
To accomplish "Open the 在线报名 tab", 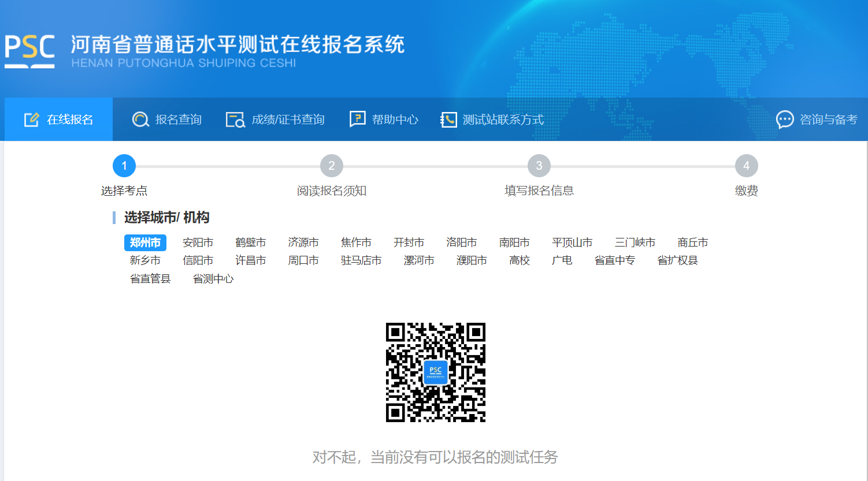I will tap(58, 120).
